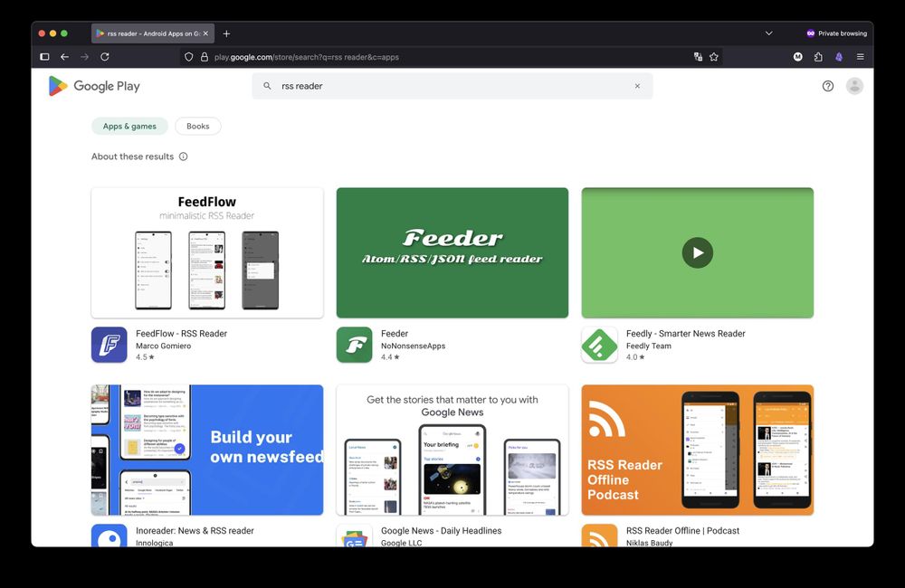Click the search magnifier icon
The width and height of the screenshot is (905, 588).
(x=267, y=86)
